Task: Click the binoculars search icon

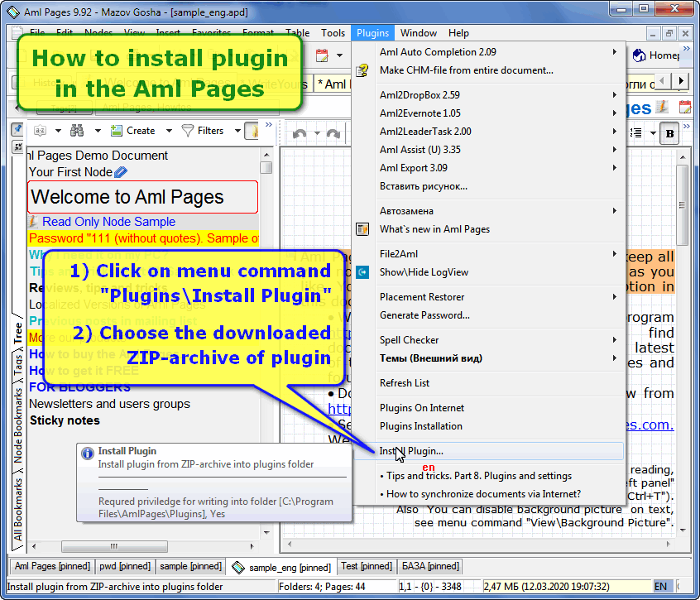Action: click(77, 131)
